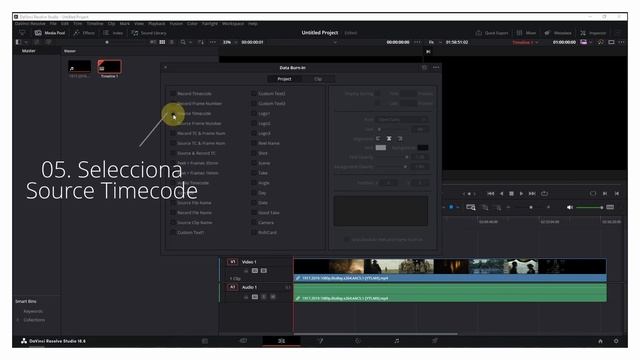Enable the Record TC & Frame Num checkbox
Image resolution: width=640 pixels, height=360 pixels.
click(173, 133)
